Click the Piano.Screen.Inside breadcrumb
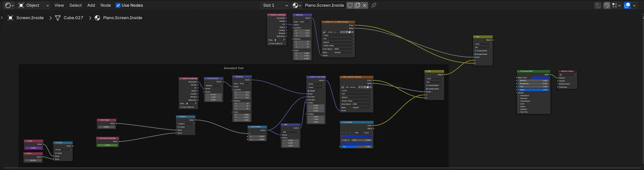Screen dimensions: 644x170 click(x=122, y=18)
